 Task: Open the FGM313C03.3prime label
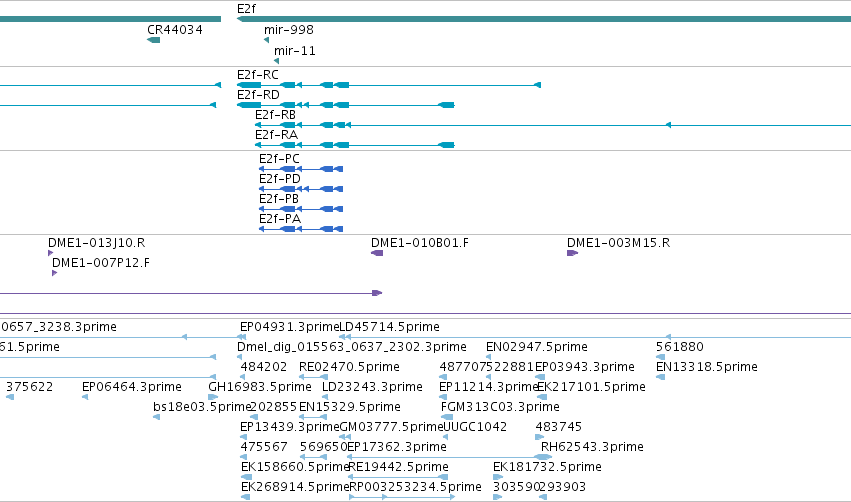[x=500, y=408]
